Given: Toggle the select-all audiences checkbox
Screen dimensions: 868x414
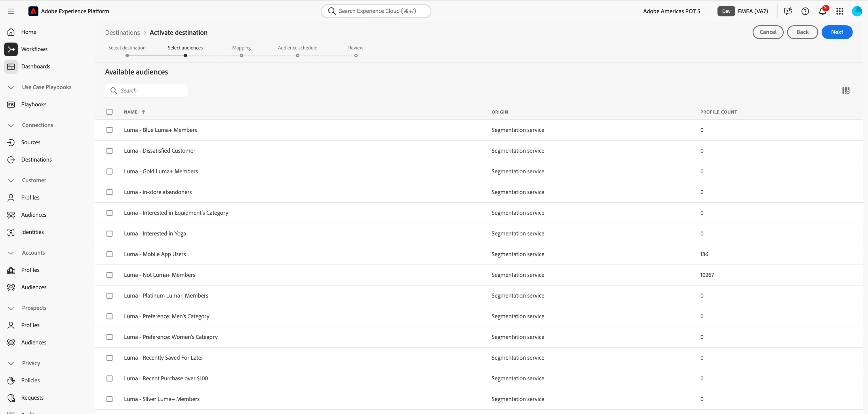Looking at the screenshot, I should click(x=110, y=112).
